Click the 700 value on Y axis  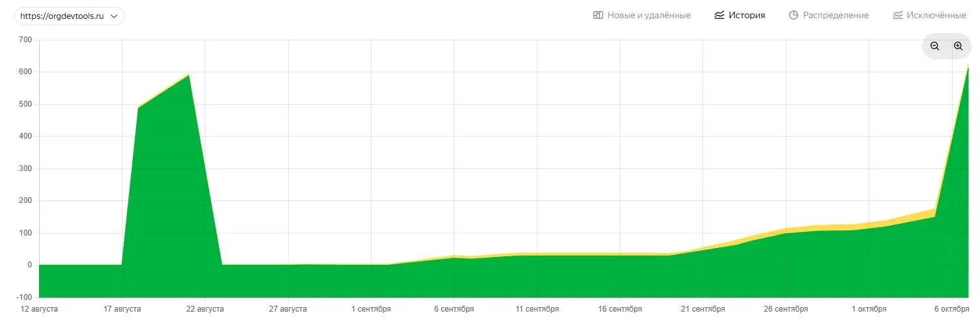point(25,40)
